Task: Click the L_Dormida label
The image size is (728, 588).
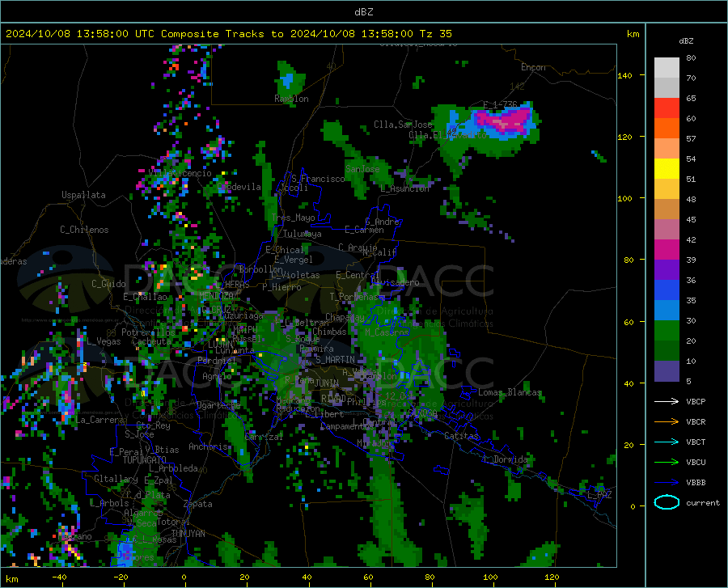Action: (505, 459)
